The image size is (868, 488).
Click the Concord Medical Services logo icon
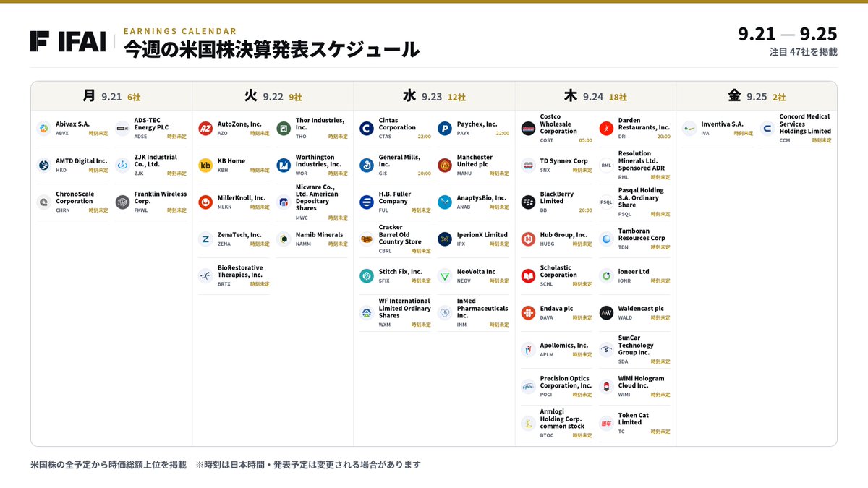point(767,128)
